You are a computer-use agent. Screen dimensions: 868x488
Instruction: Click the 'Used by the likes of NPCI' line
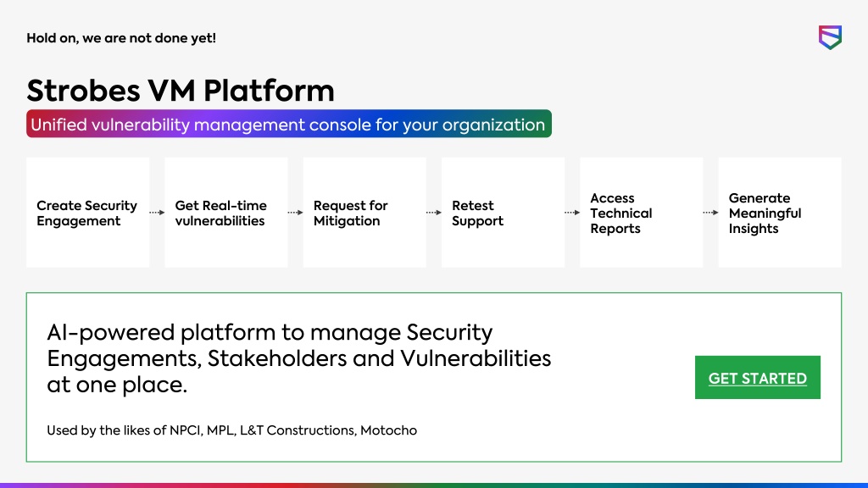232,430
